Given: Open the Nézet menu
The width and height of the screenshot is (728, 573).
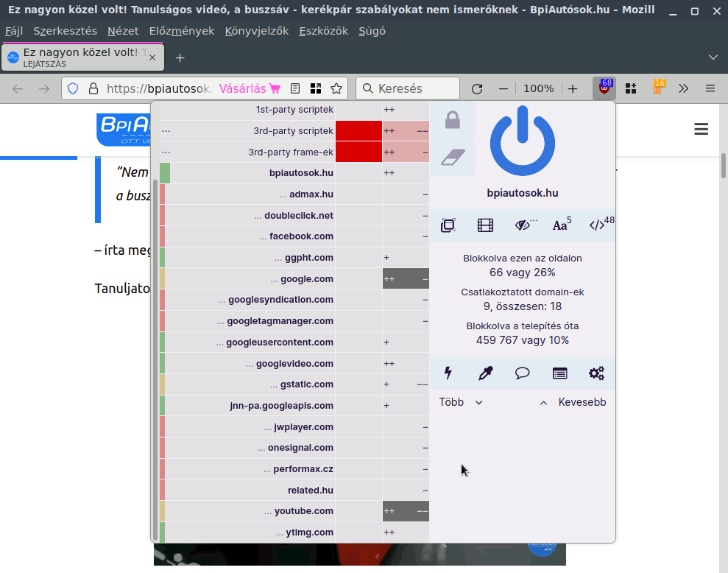Looking at the screenshot, I should (x=123, y=31).
